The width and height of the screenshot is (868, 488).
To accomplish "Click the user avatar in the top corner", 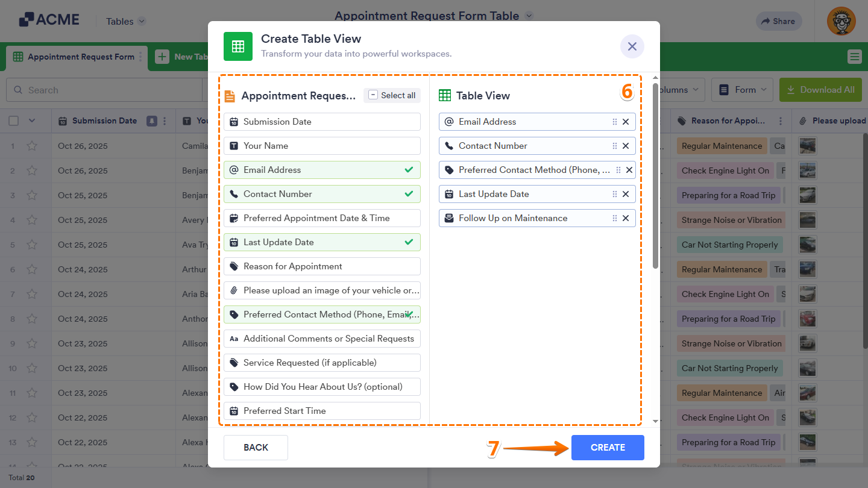I will pos(841,21).
